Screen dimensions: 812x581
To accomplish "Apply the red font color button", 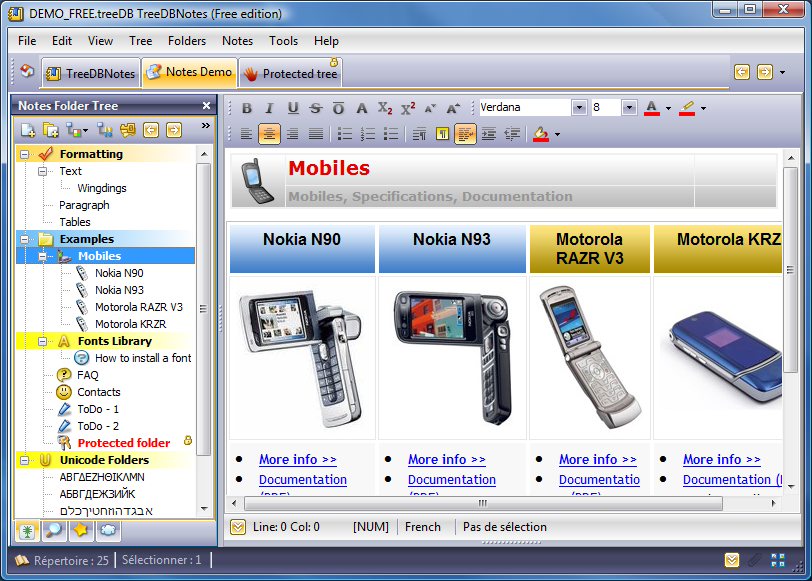I will pos(652,108).
